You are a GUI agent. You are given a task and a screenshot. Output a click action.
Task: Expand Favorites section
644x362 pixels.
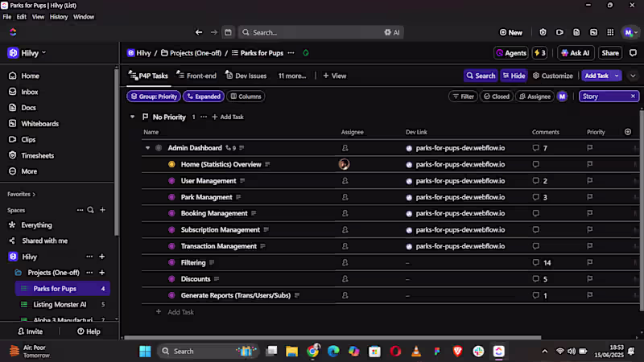click(x=22, y=194)
